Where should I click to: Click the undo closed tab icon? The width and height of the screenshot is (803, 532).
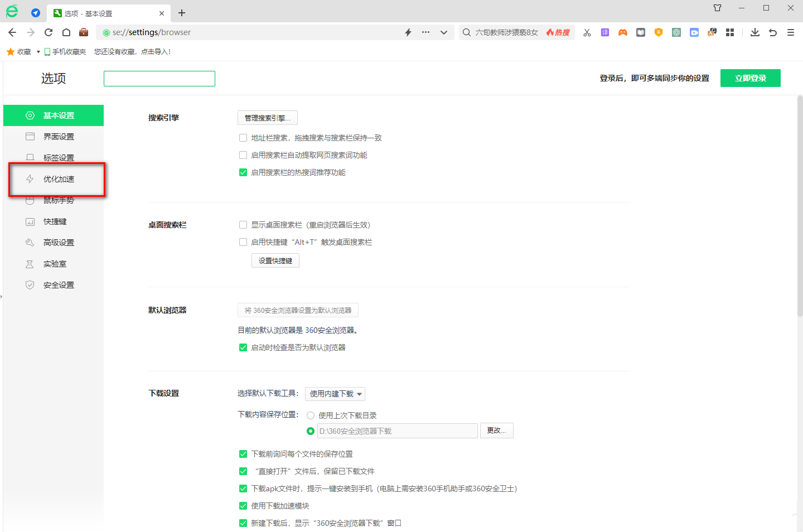point(773,32)
